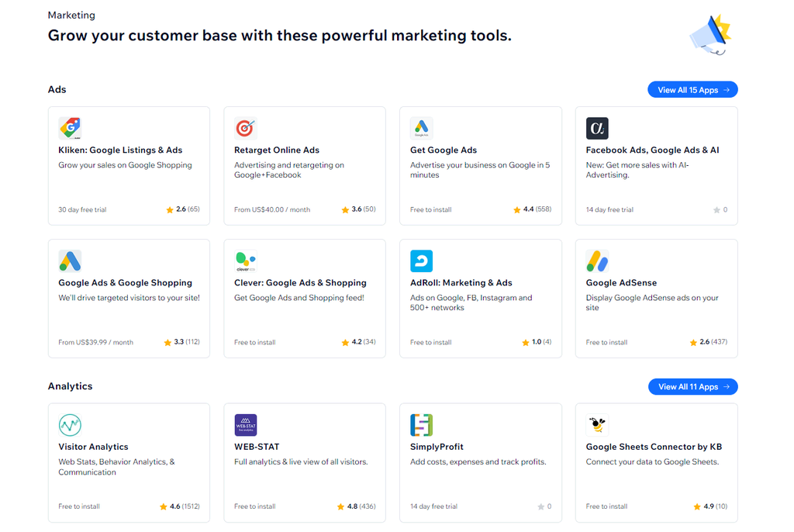The width and height of the screenshot is (794, 532).
Task: Click the WEB-STAT app icon
Action: coord(246,425)
